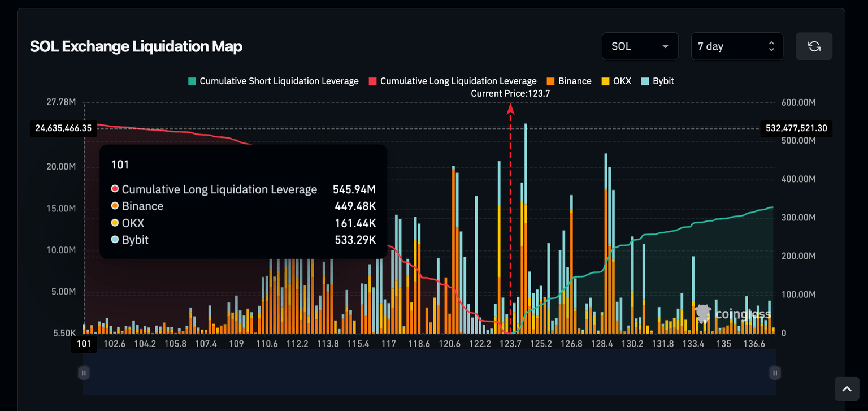Click the 545.94M value in the tooltip
This screenshot has height=411, width=868.
[x=354, y=188]
